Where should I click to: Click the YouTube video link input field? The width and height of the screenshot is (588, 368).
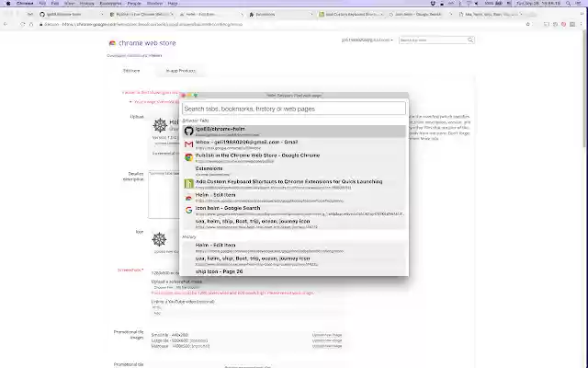coord(247,307)
